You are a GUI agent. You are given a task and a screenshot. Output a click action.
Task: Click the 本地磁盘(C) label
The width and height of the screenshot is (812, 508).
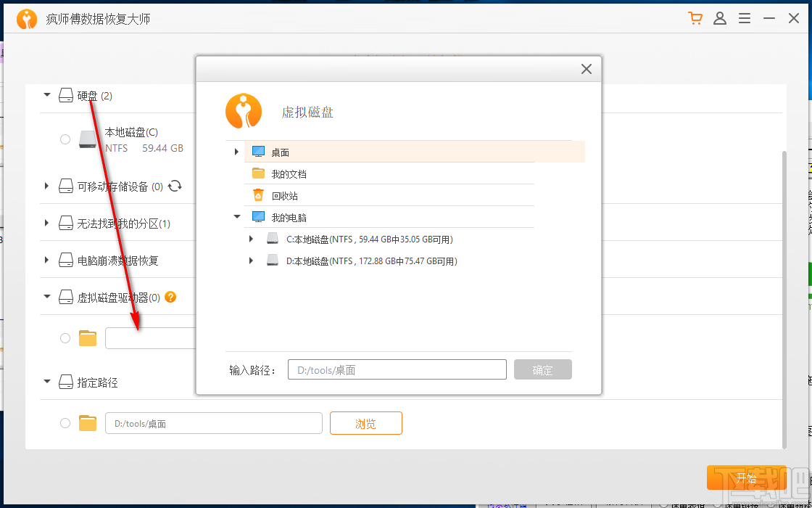point(131,131)
